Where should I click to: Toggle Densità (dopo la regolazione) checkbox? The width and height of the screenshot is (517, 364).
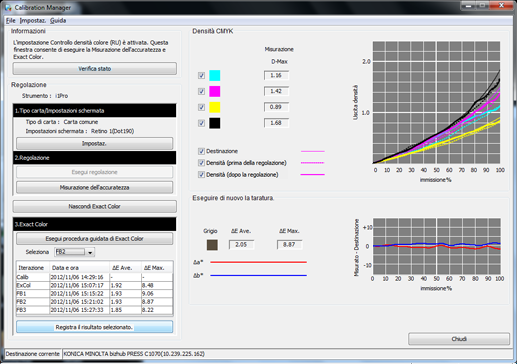click(x=201, y=175)
